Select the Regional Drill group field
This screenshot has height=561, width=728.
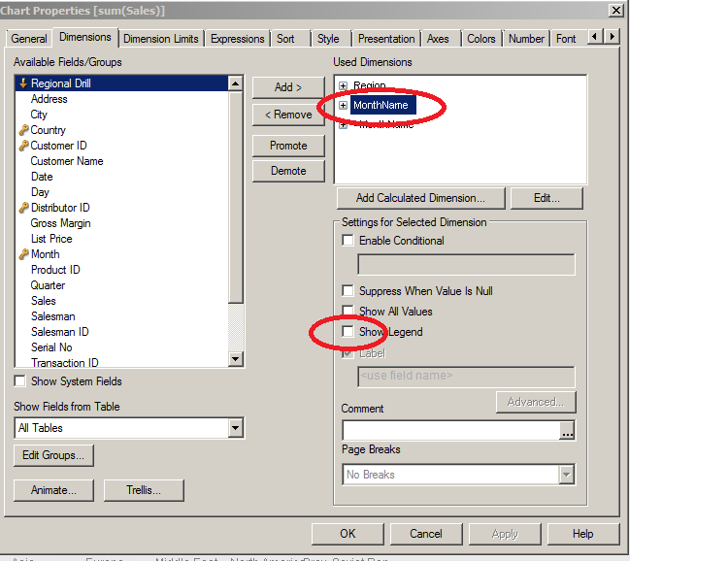pos(121,83)
